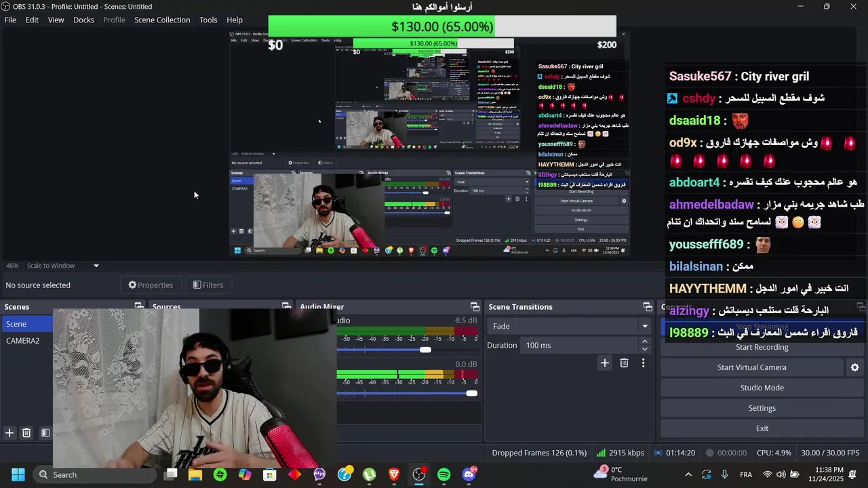This screenshot has width=868, height=488.
Task: Click the speaker volume icon in system tray
Action: click(x=781, y=474)
